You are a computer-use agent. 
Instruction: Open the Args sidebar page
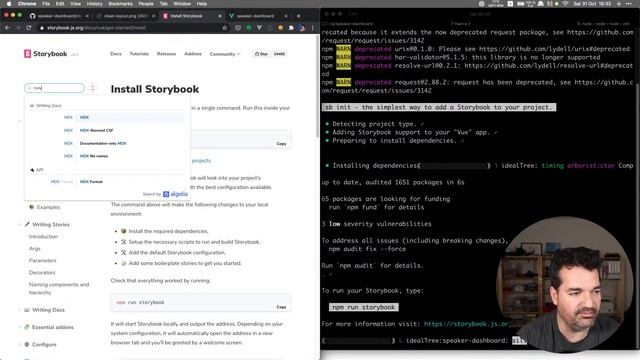[35, 249]
